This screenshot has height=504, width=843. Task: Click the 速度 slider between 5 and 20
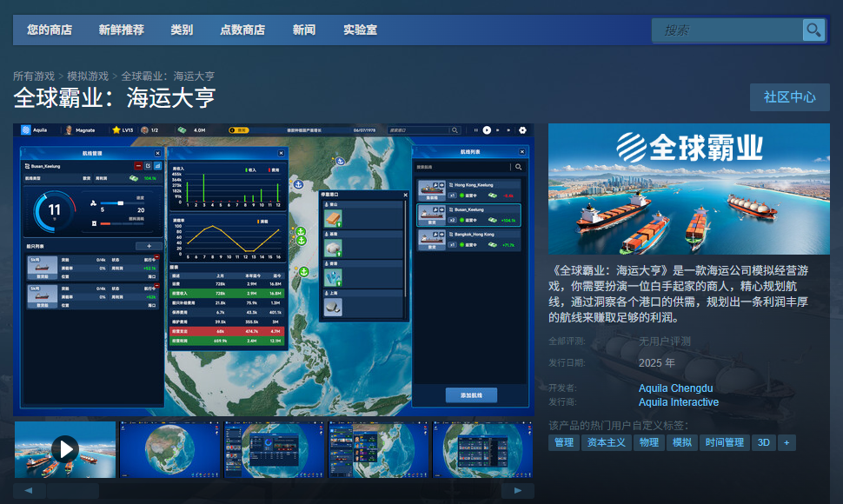point(120,202)
